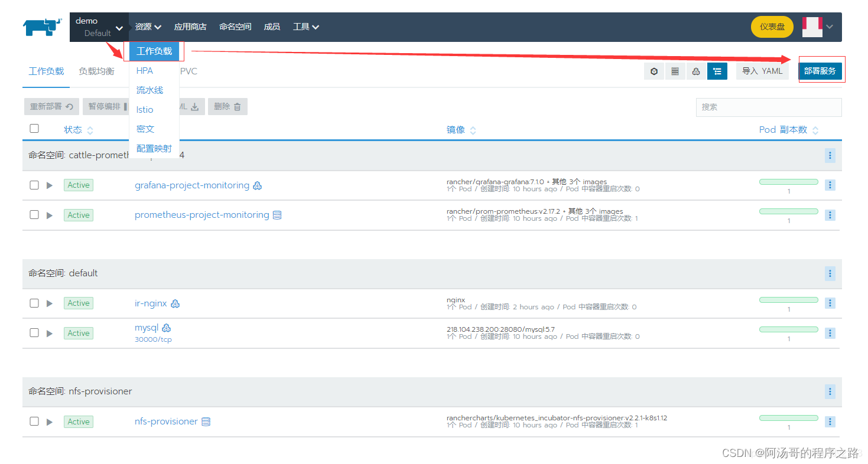Click the 暂停编排 button

tap(106, 106)
